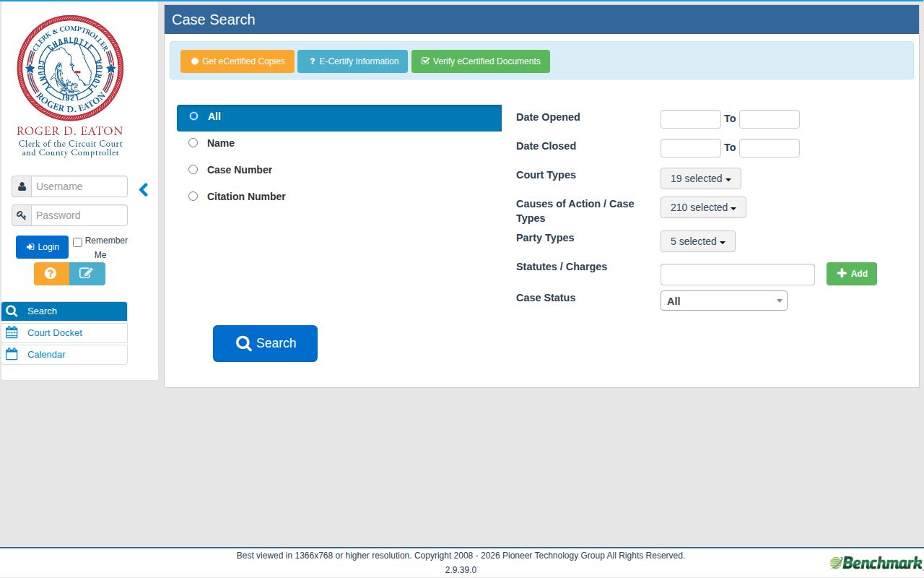
Task: Click the magnifier icon beside sidebar Search
Action: (12, 311)
